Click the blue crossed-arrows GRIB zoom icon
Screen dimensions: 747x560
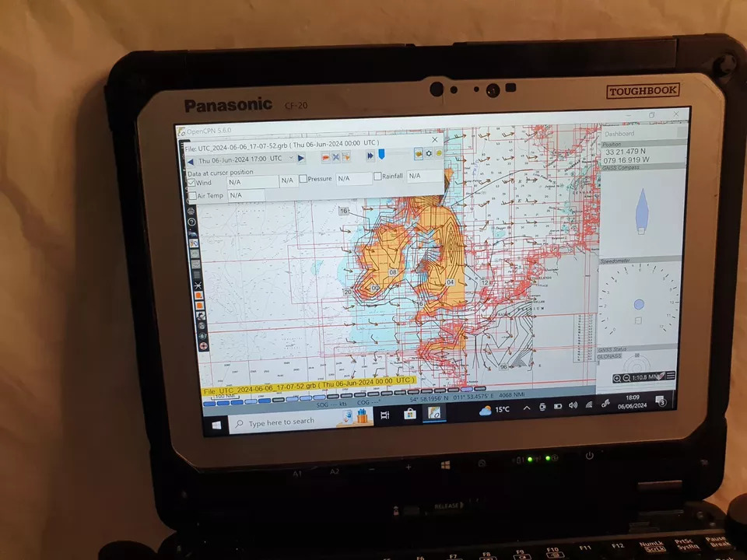(x=336, y=156)
